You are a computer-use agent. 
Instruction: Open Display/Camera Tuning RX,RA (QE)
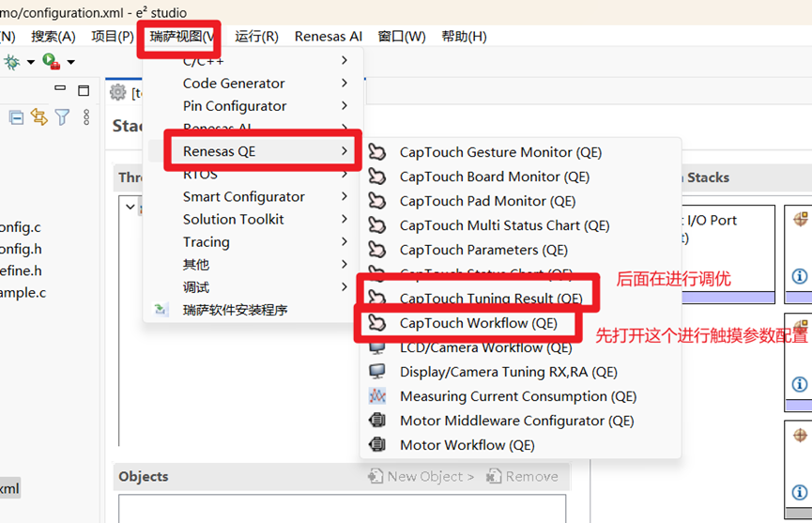[x=520, y=372]
